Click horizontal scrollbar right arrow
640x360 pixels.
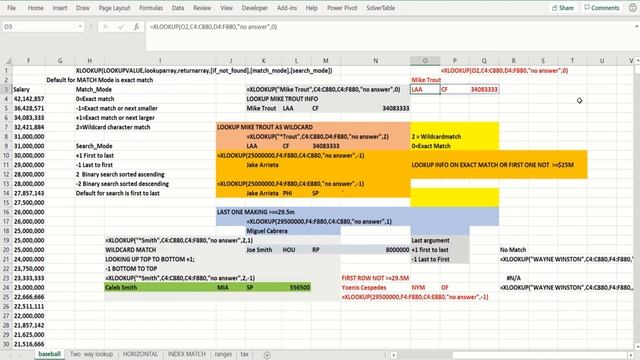[x=631, y=355]
